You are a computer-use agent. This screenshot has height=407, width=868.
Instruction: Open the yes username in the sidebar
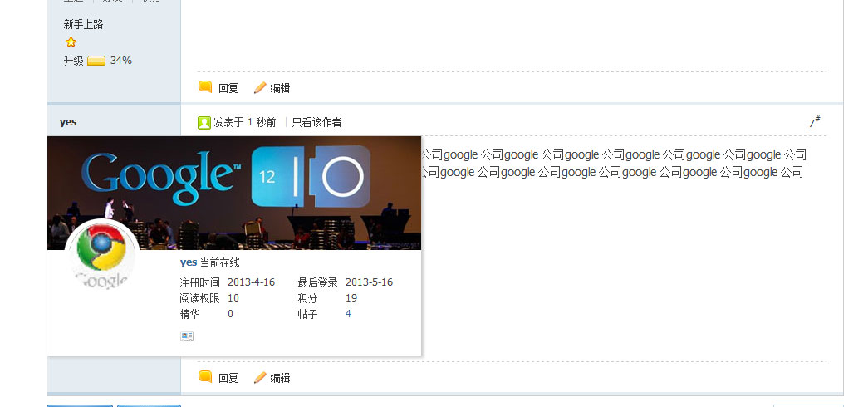pyautogui.click(x=68, y=122)
